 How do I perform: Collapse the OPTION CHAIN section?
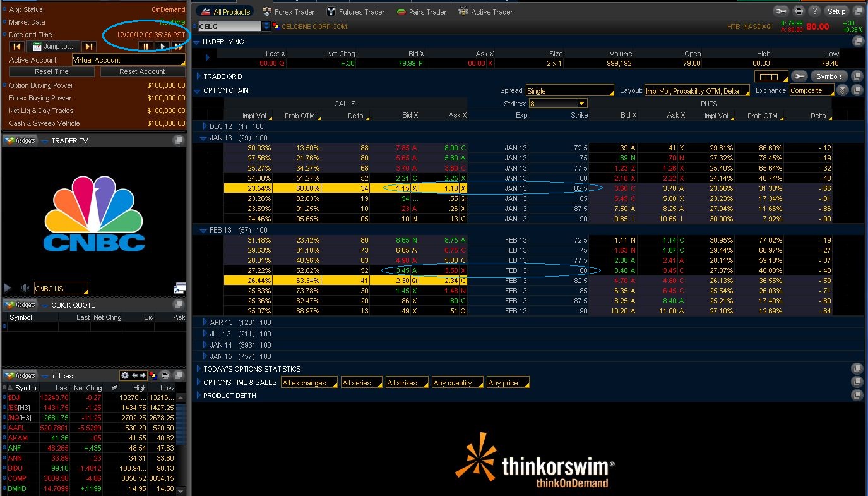point(197,91)
